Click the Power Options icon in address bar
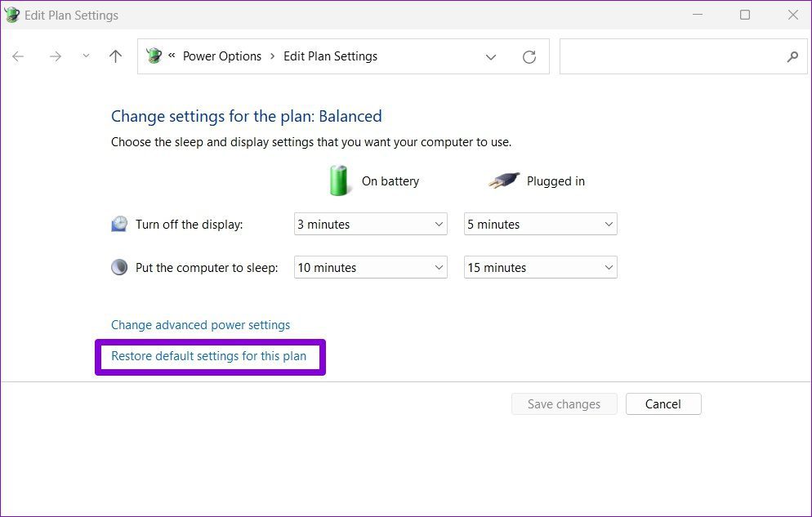Screen dimensions: 812x517 154,56
